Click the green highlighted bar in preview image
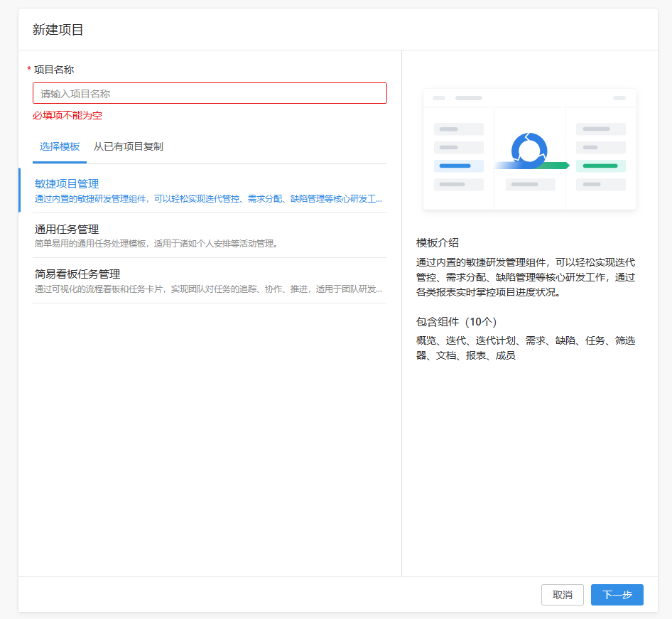672x619 pixels. tap(600, 166)
